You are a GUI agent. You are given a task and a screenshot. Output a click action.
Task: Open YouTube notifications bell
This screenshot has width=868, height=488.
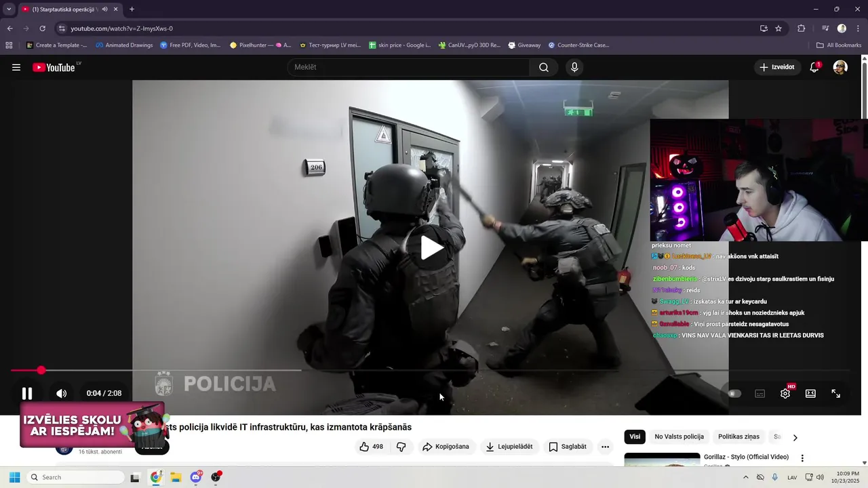(814, 67)
